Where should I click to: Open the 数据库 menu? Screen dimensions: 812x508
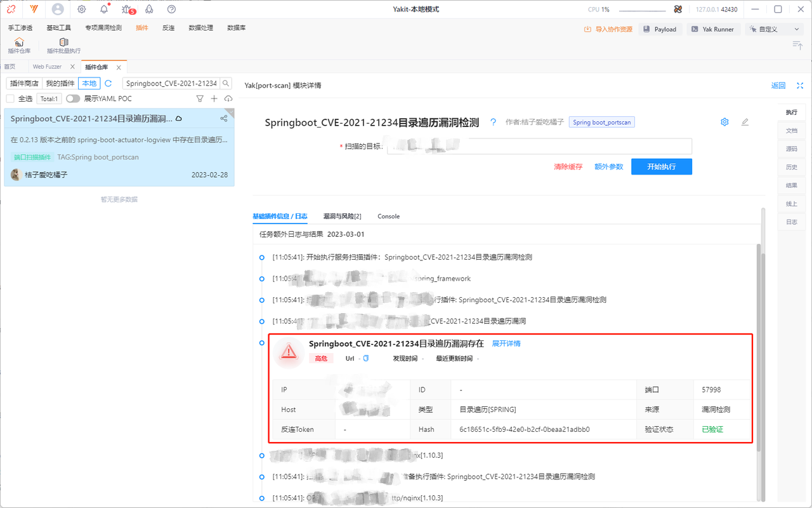237,28
